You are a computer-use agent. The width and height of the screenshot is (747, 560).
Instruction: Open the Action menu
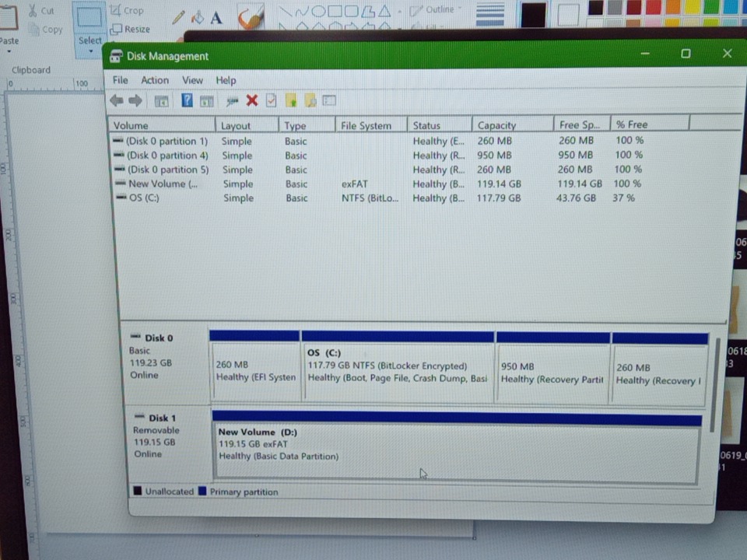coord(155,80)
